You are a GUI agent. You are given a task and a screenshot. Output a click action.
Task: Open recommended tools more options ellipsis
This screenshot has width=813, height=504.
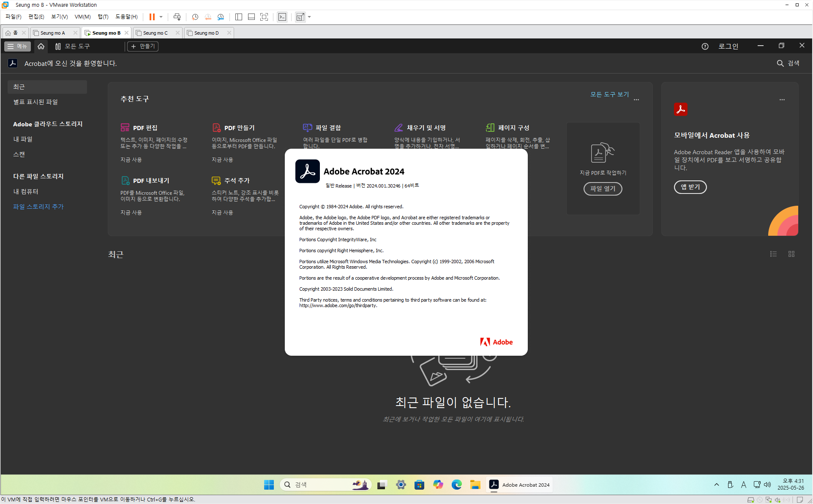tap(636, 100)
